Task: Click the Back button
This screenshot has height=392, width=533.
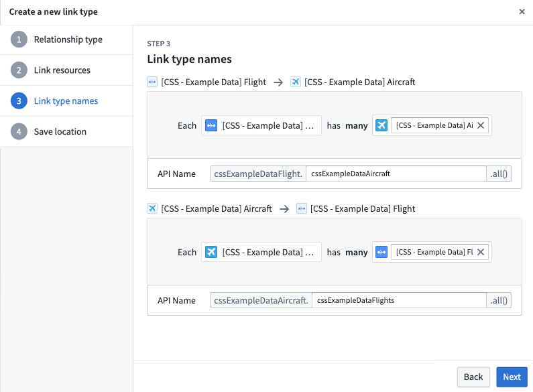Action: click(473, 377)
